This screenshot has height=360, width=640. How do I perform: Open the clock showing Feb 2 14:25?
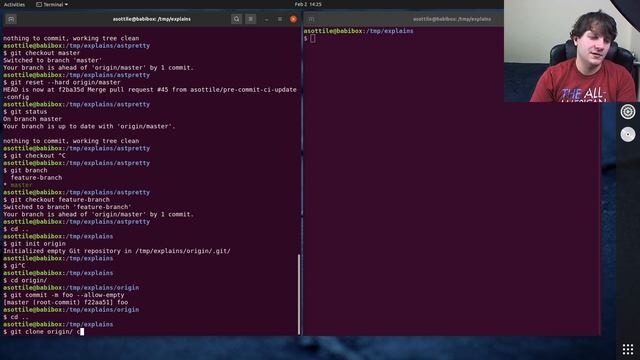(x=308, y=4)
